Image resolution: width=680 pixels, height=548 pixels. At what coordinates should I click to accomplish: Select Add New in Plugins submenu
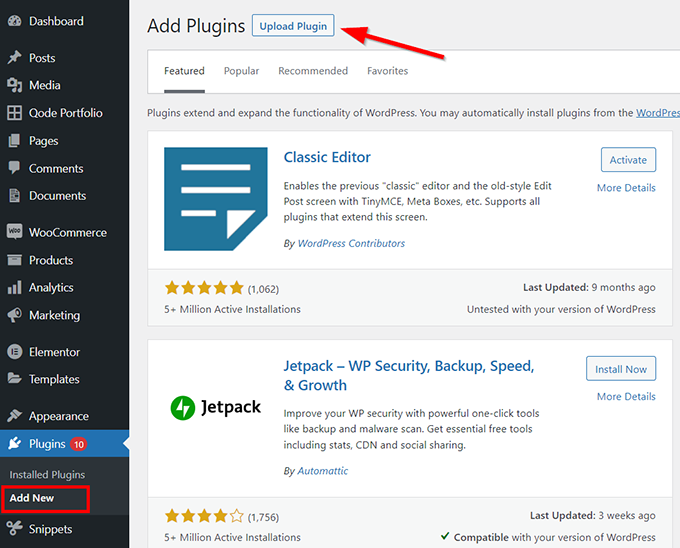tap(32, 498)
